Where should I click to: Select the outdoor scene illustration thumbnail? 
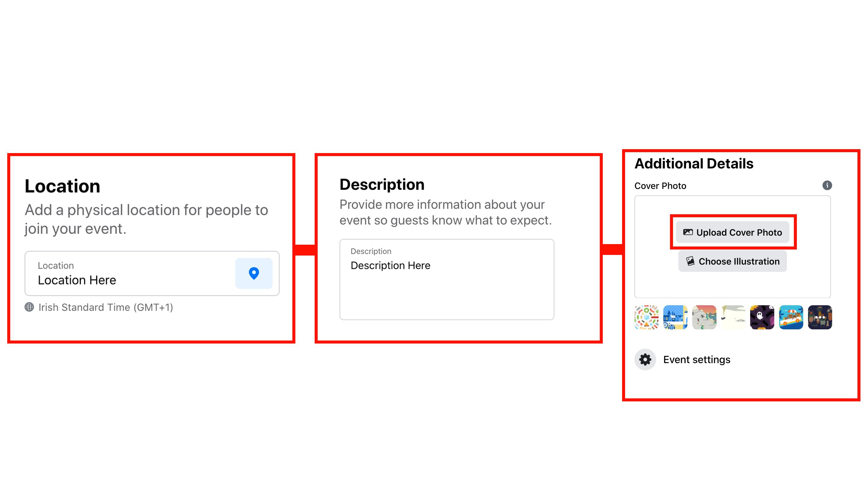(x=705, y=317)
